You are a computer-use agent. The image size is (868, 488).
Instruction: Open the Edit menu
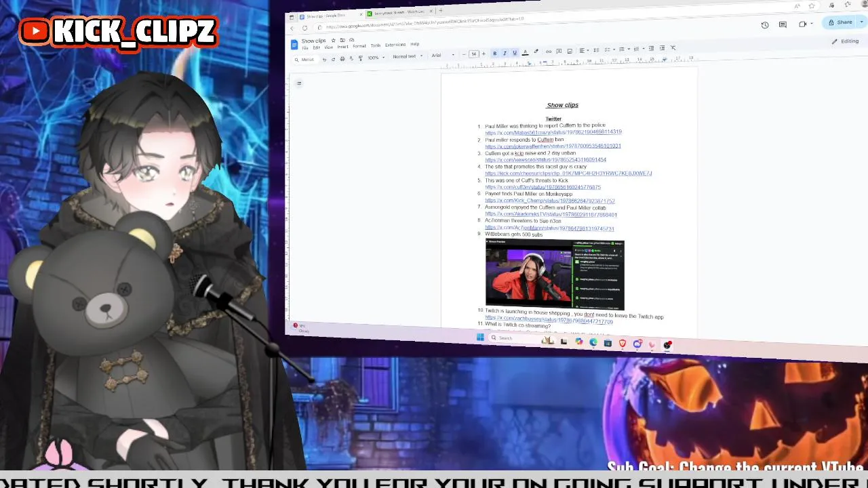coord(317,47)
